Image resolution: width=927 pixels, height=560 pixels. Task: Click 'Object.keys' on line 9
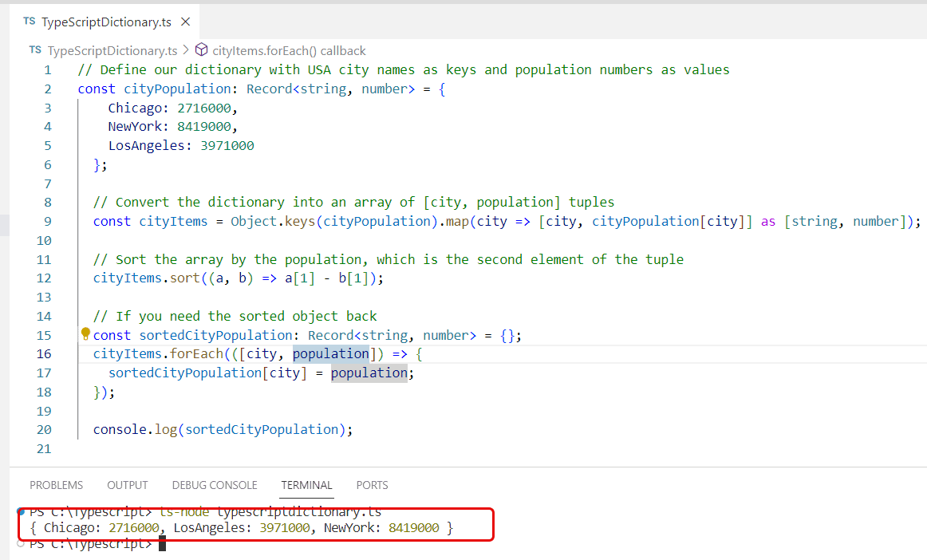(273, 221)
